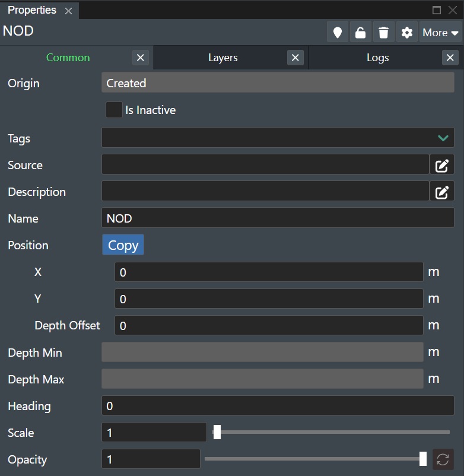Focus the Opacity value field
This screenshot has height=476, width=464.
coord(151,459)
